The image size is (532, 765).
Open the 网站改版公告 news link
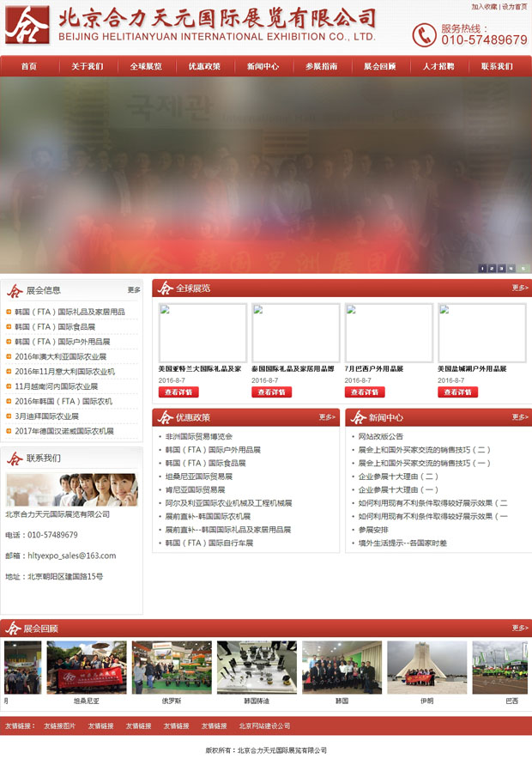tap(380, 436)
